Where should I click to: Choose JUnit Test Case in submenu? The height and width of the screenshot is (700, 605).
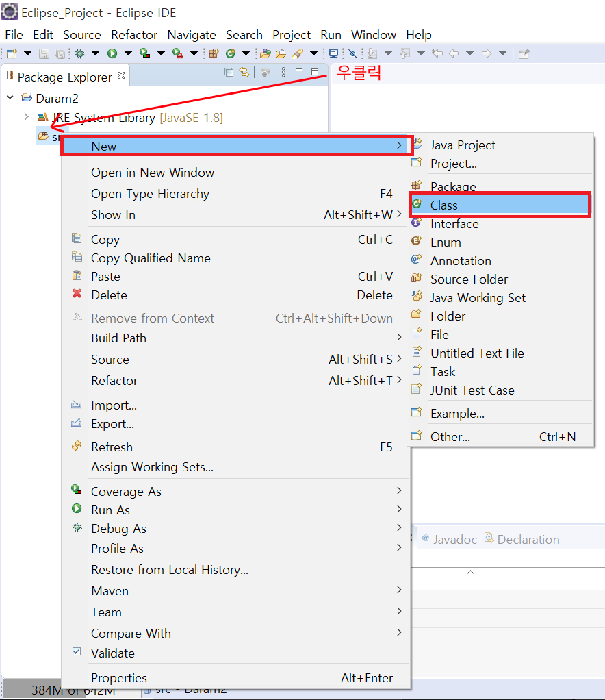500,390
